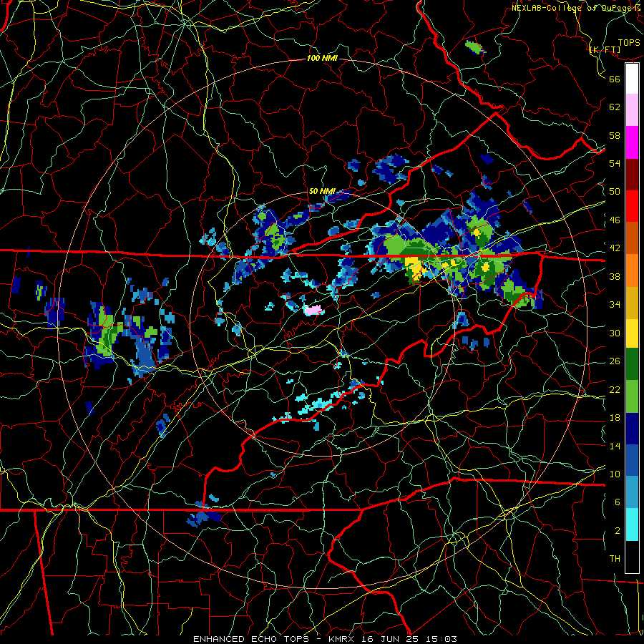644x644 pixels.
Task: Click the gold legend swatch
Action: [x=632, y=303]
